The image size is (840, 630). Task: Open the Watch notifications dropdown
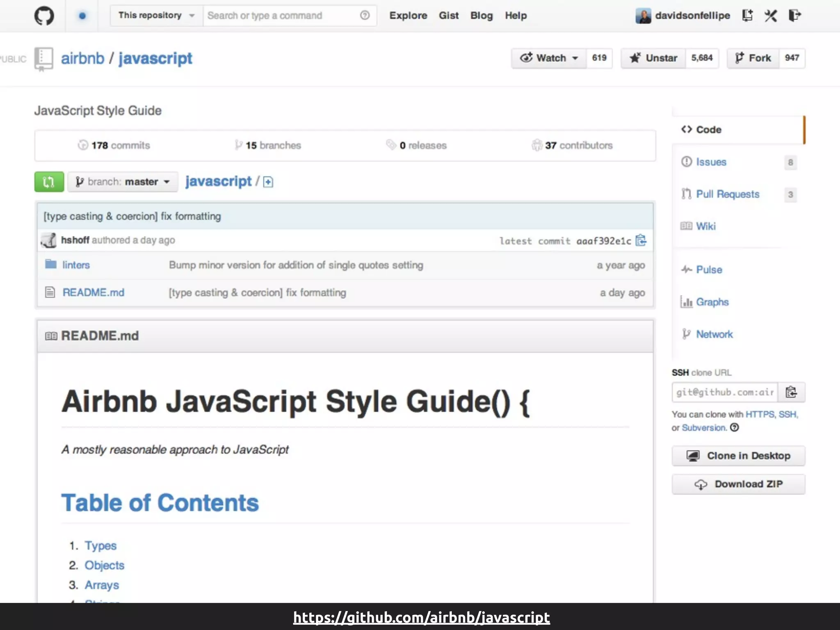[x=549, y=58]
